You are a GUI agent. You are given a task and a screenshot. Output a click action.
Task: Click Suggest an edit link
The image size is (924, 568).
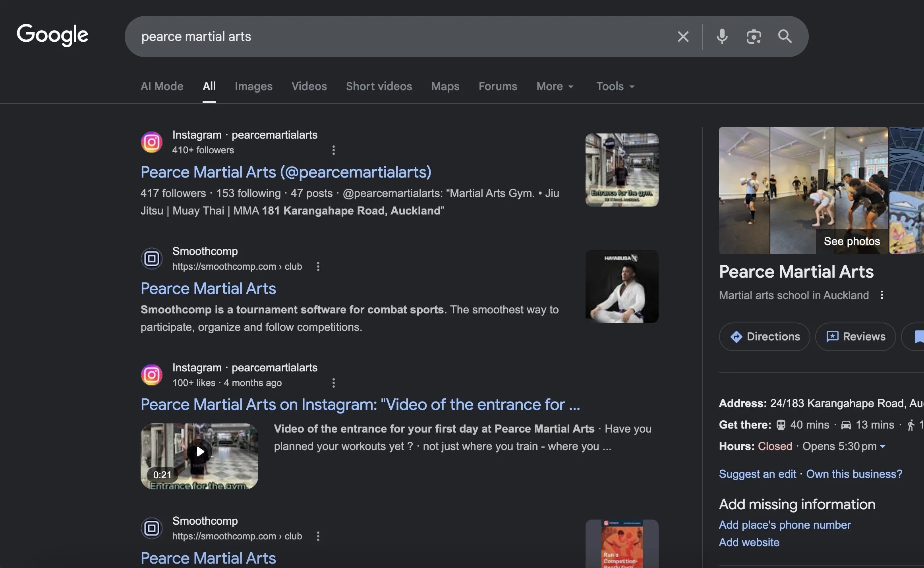click(x=758, y=474)
